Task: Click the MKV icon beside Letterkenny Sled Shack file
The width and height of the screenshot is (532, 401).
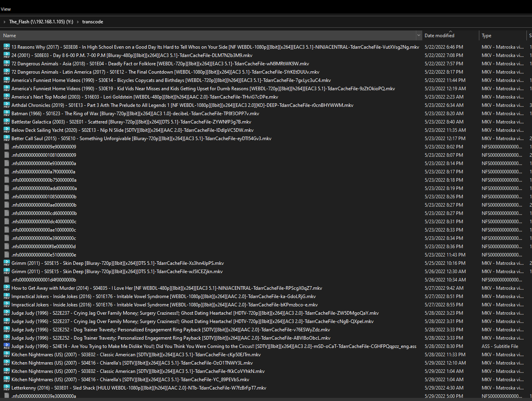Action: 7,388
